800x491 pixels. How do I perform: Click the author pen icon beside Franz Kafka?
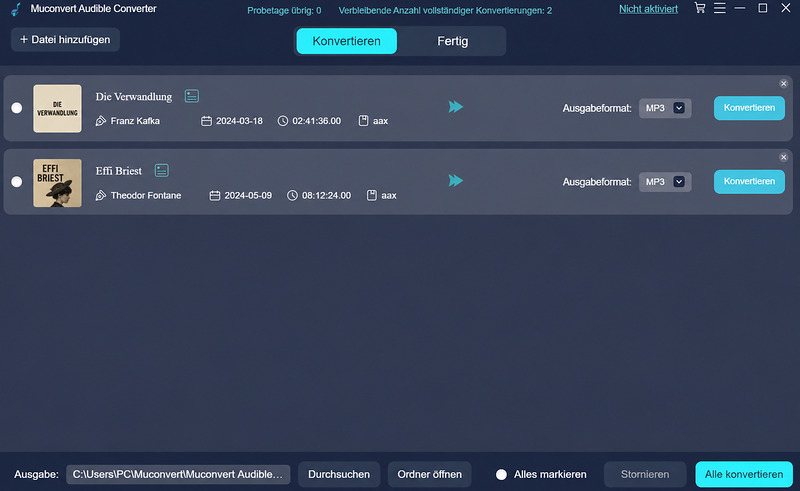pos(101,121)
